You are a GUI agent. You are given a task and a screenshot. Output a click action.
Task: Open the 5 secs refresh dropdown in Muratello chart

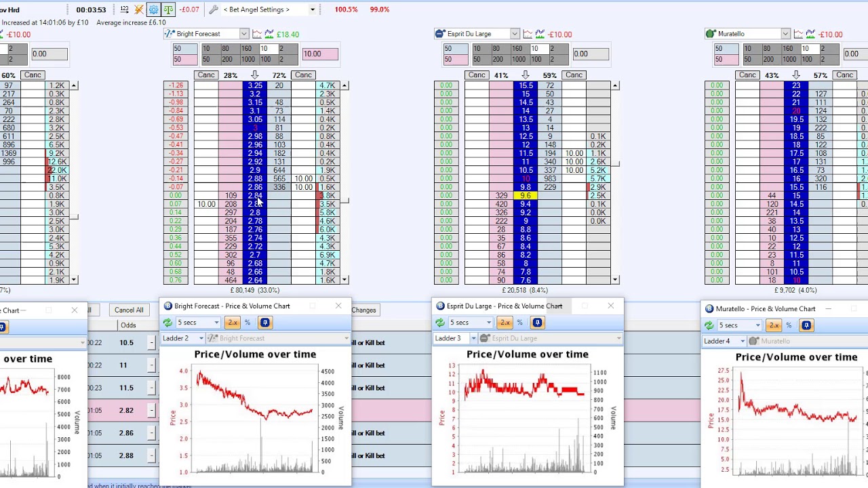(758, 325)
